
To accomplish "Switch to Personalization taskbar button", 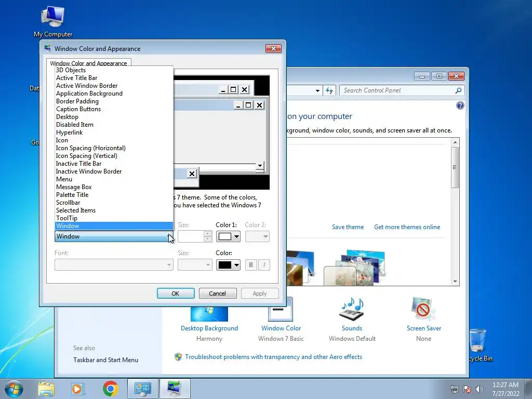I will coord(175,389).
